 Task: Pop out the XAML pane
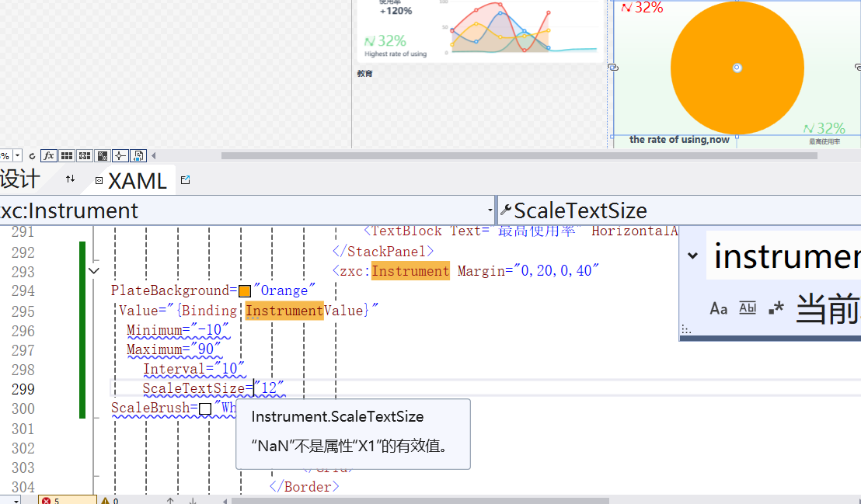(185, 179)
